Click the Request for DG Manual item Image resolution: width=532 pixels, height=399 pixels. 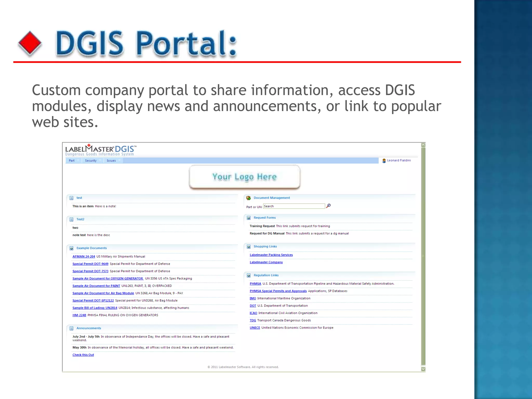[x=267, y=233]
